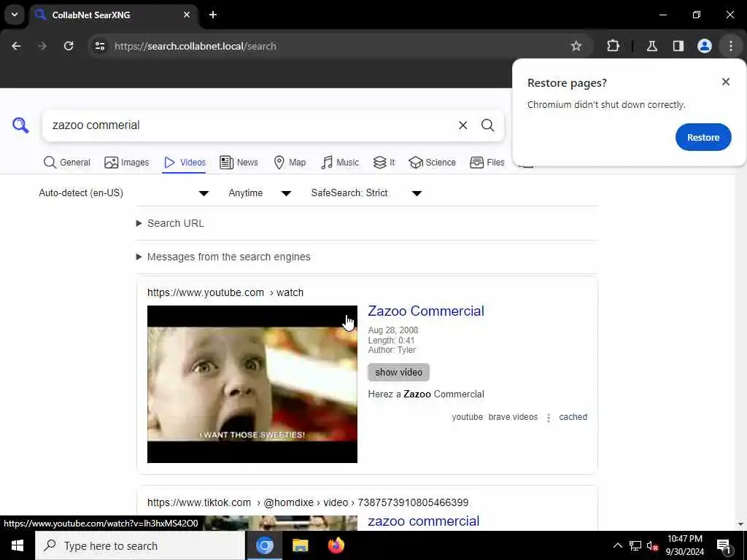Viewport: 747px width, 560px height.
Task: Open the notification center icon
Action: [x=723, y=545]
